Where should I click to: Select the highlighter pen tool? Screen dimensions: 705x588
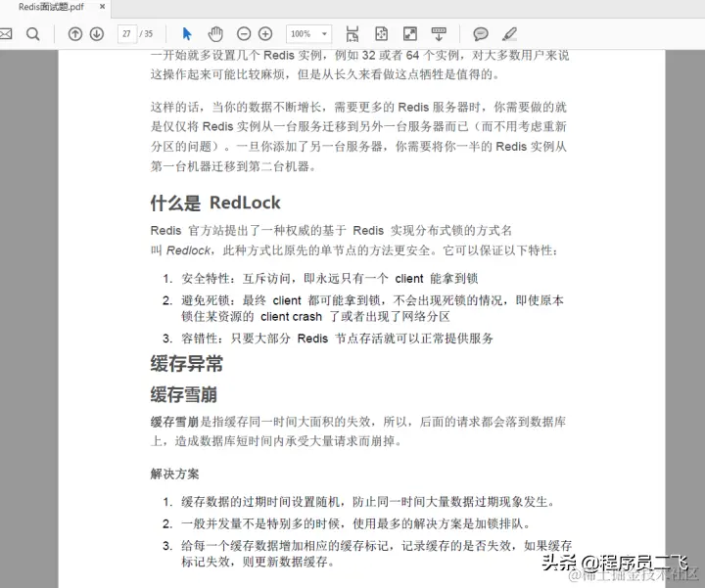click(x=509, y=33)
